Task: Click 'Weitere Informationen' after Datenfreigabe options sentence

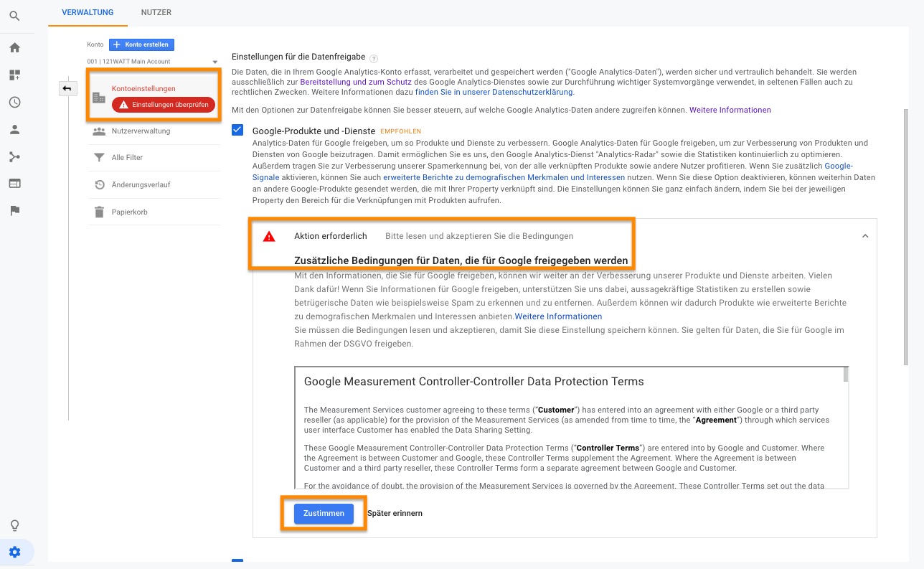Action: pyautogui.click(x=730, y=110)
